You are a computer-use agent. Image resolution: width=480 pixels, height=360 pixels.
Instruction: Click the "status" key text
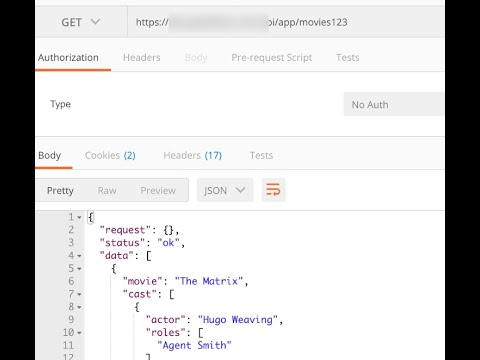122,243
